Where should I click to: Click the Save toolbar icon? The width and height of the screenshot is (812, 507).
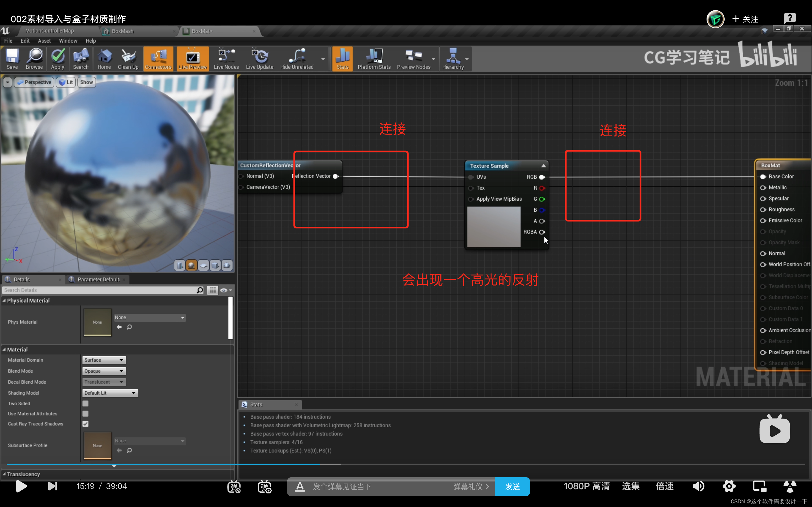(12, 58)
